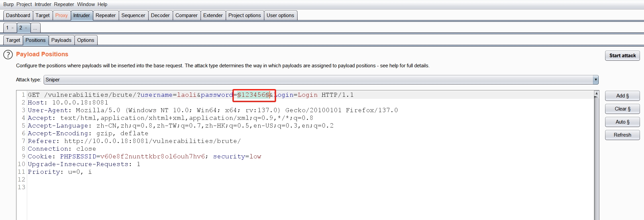Open the Attack type dropdown arrow
Screen dimensions: 644x220
[x=596, y=80]
